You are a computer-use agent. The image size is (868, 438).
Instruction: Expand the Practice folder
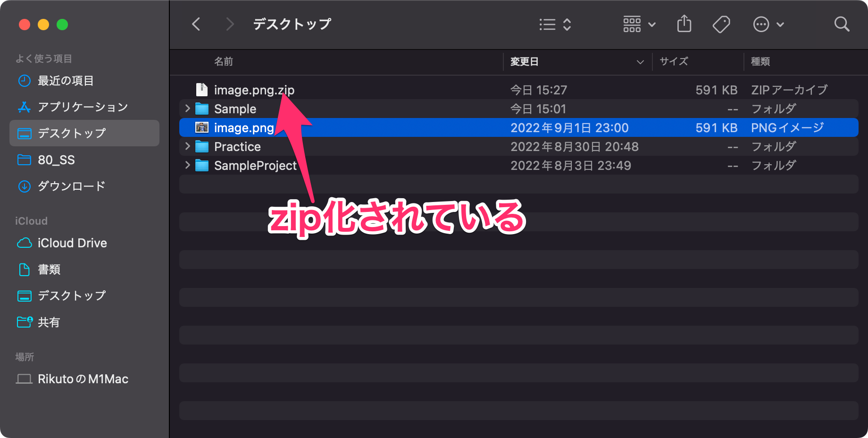point(187,146)
